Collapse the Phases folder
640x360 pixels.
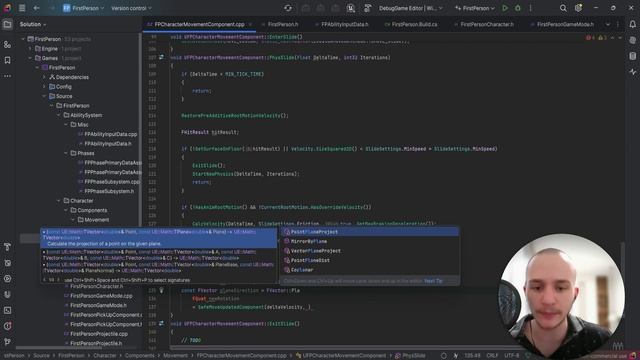66,153
